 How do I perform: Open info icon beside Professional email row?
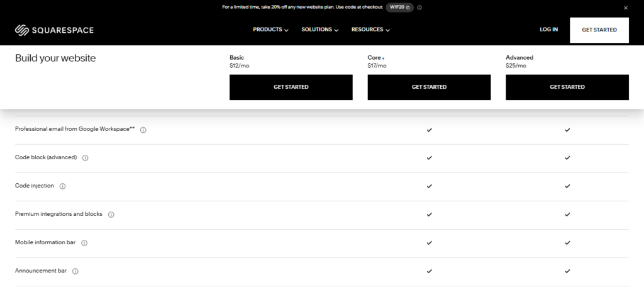[x=143, y=130]
